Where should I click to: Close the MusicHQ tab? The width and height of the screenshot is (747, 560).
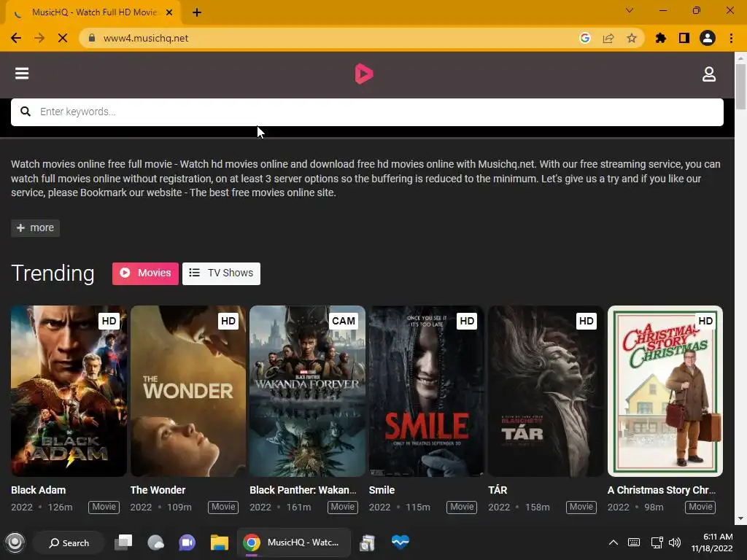(169, 13)
